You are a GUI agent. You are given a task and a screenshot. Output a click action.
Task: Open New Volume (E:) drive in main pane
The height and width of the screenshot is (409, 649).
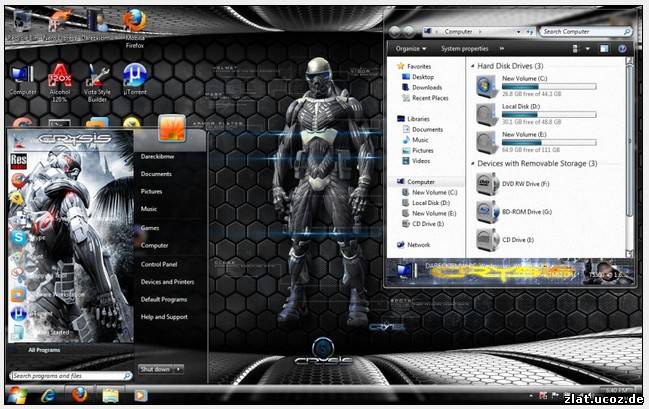487,142
